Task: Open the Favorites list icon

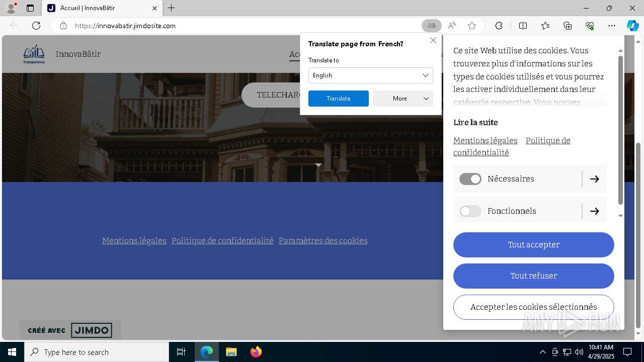Action: tap(545, 26)
